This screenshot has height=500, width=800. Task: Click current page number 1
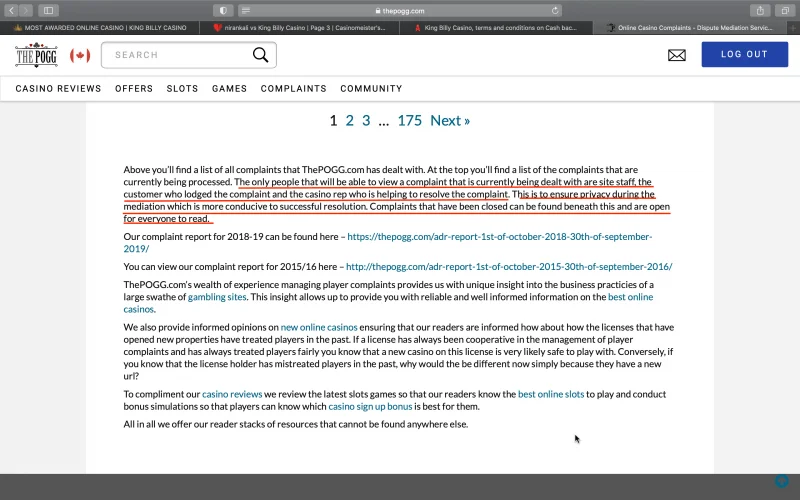click(333, 120)
